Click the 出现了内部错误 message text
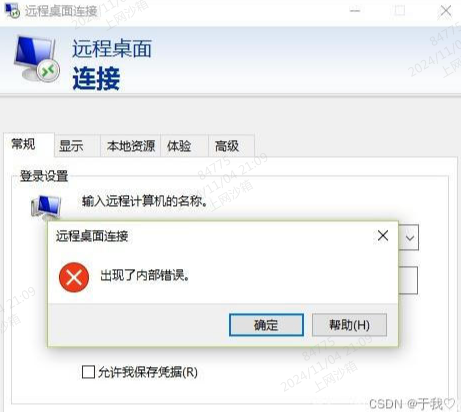 click(145, 275)
